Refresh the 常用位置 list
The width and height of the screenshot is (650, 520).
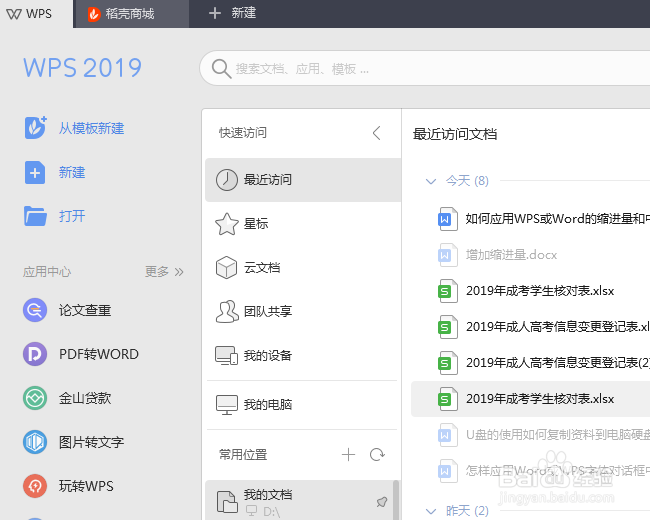click(x=377, y=454)
